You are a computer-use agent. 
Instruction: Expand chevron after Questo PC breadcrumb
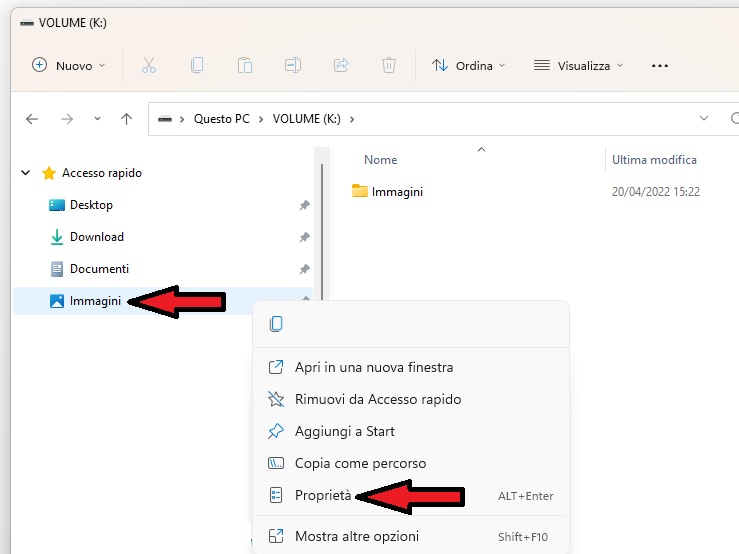coord(261,119)
